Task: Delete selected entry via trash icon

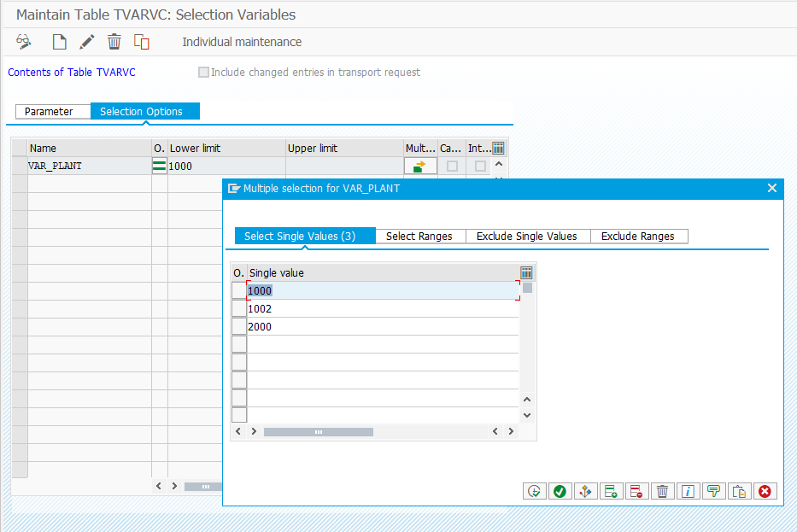Action: (114, 41)
